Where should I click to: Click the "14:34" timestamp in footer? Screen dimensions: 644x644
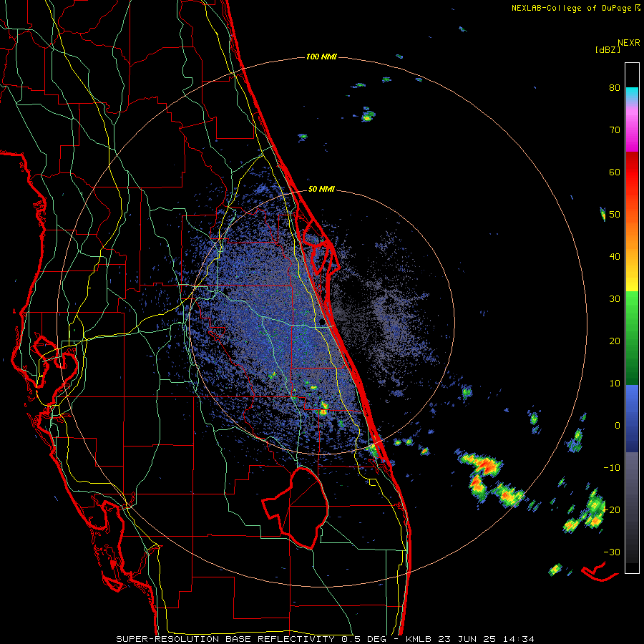(518, 639)
